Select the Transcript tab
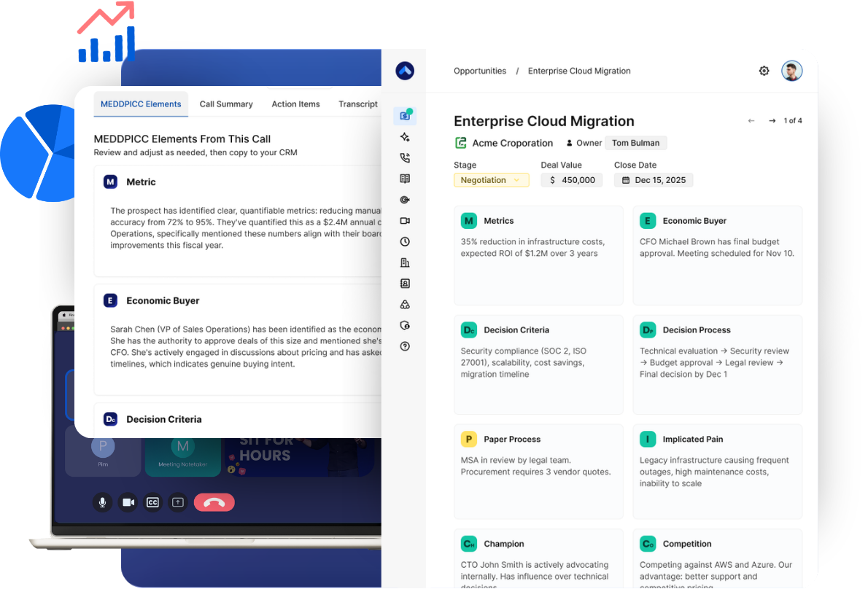 point(357,104)
